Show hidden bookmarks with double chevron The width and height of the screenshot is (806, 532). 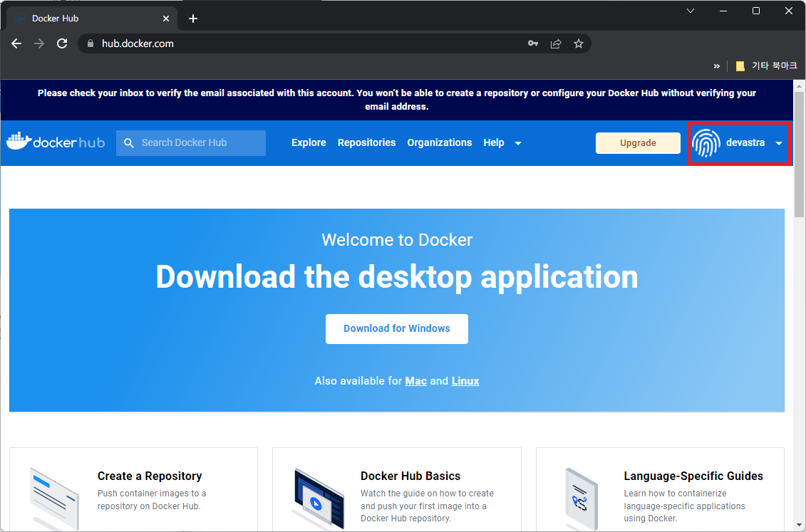point(716,66)
